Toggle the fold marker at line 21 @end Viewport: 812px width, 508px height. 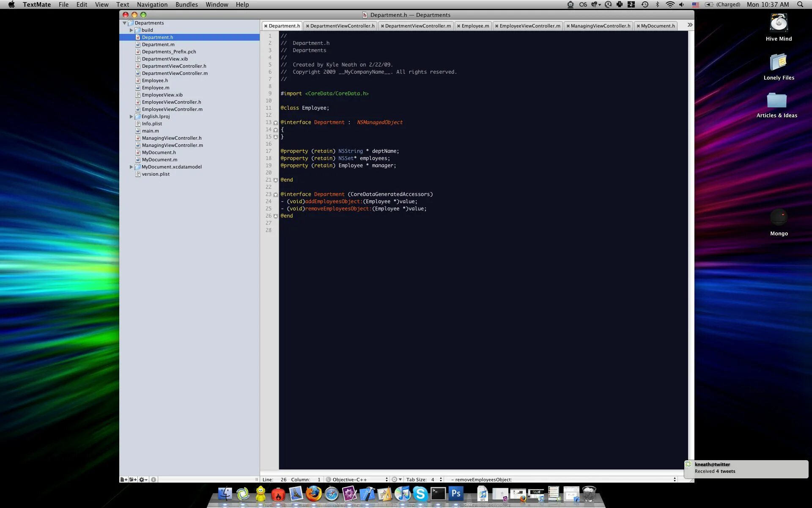point(276,180)
